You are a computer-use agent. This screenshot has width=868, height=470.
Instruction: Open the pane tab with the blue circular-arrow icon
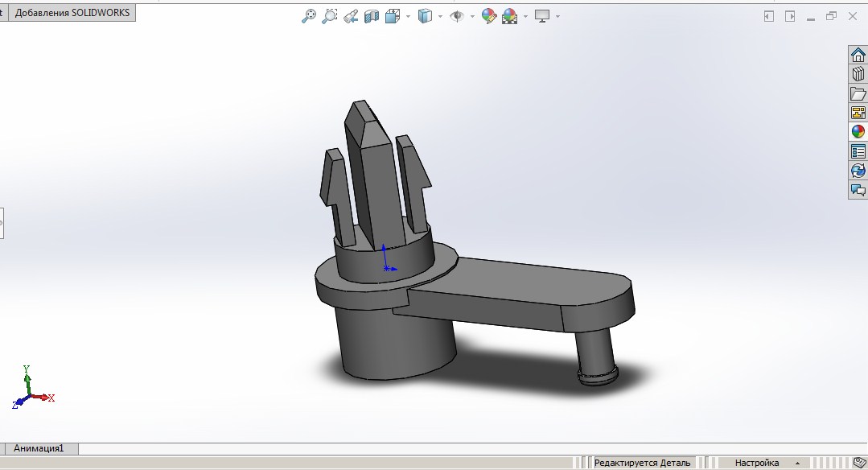858,171
